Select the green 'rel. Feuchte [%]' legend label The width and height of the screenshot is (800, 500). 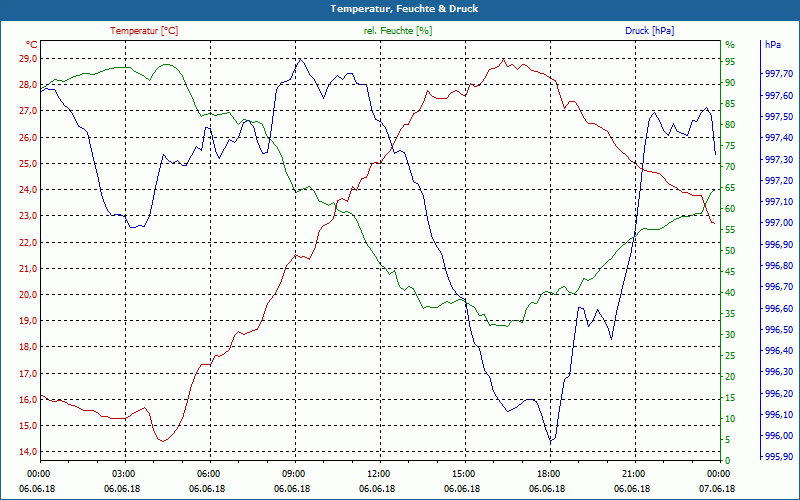(x=398, y=31)
